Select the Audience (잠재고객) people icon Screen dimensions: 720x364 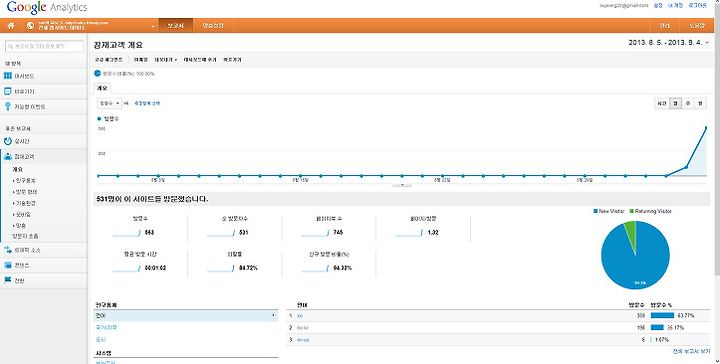[x=8, y=157]
